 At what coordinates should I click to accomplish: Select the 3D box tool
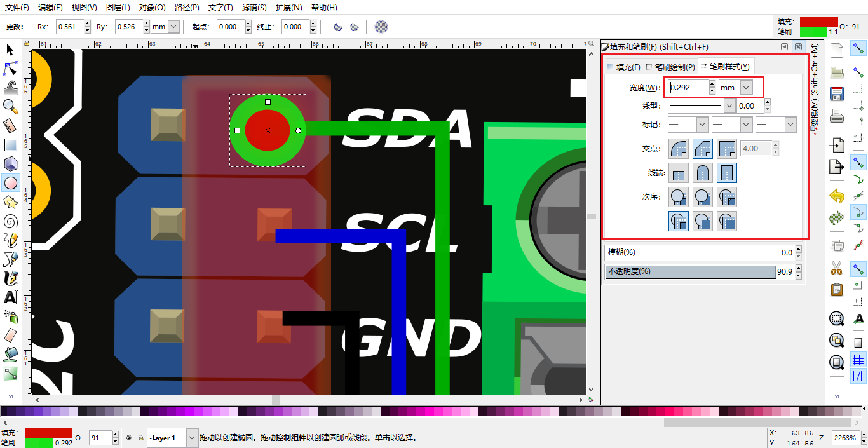click(x=10, y=164)
